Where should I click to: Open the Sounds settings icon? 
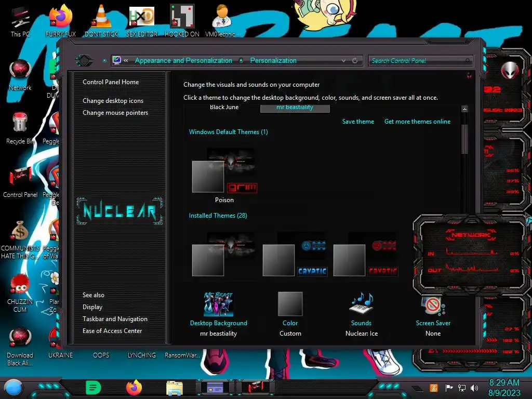pyautogui.click(x=362, y=314)
